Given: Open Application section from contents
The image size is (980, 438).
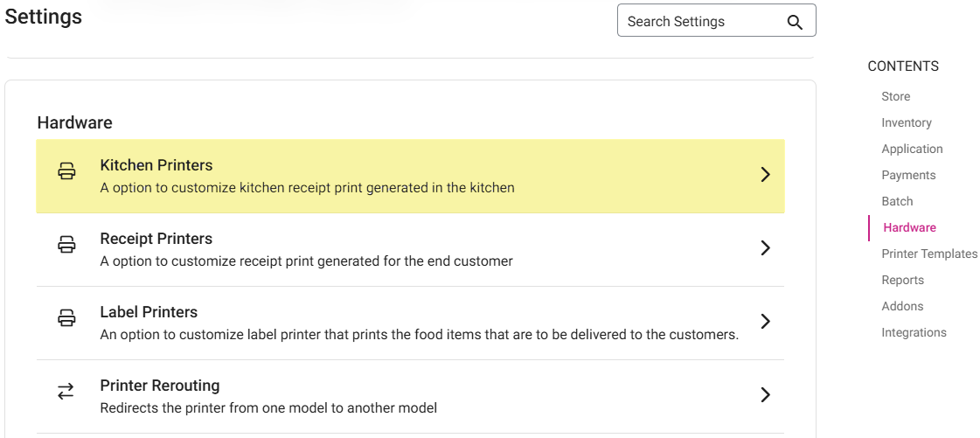Looking at the screenshot, I should tap(912, 149).
